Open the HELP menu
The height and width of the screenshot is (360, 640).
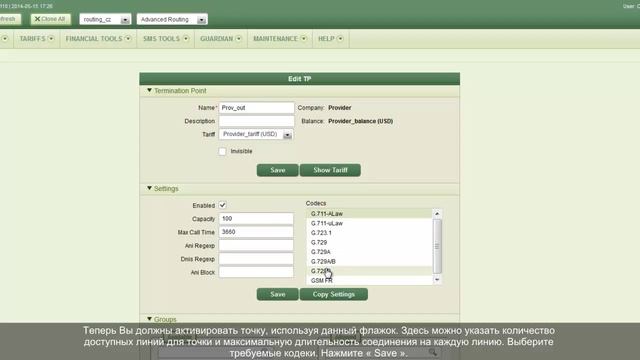click(331, 39)
